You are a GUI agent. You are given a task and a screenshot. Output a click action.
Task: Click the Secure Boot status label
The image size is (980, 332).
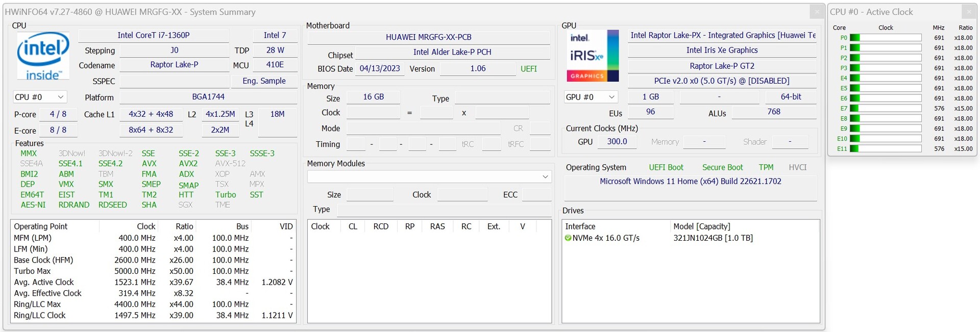click(722, 167)
